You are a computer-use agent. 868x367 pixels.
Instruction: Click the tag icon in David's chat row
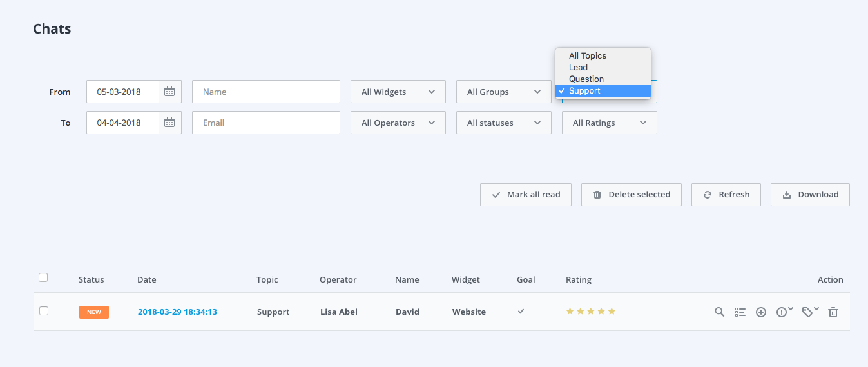pos(809,312)
